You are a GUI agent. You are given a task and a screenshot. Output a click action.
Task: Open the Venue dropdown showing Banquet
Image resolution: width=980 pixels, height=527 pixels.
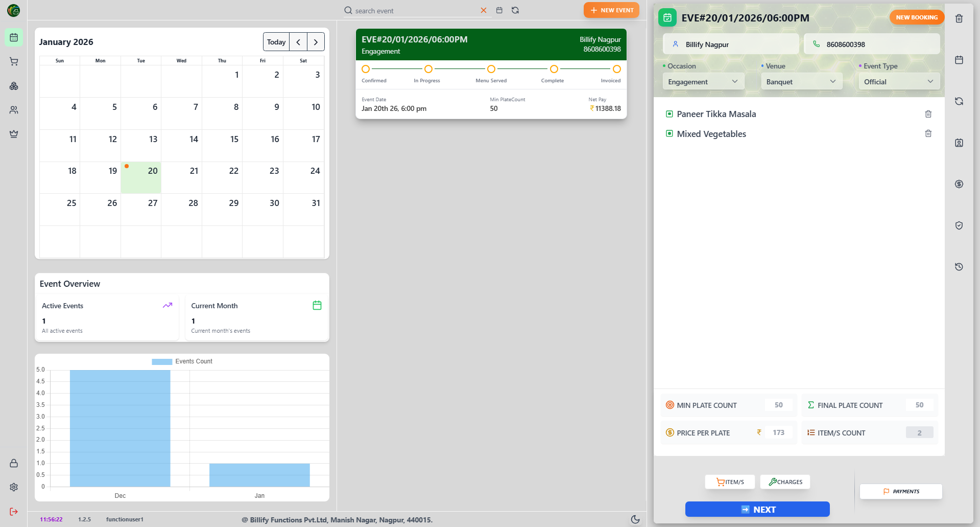(801, 82)
